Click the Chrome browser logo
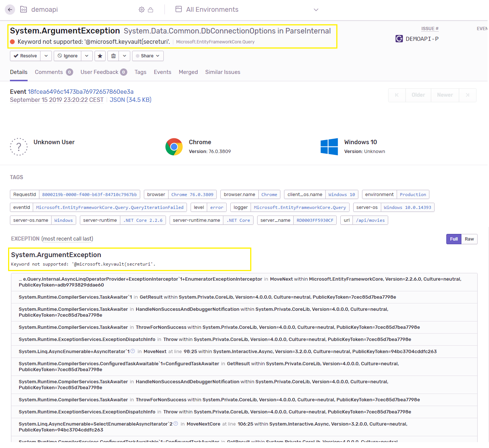This screenshot has width=489, height=448. coord(174,147)
